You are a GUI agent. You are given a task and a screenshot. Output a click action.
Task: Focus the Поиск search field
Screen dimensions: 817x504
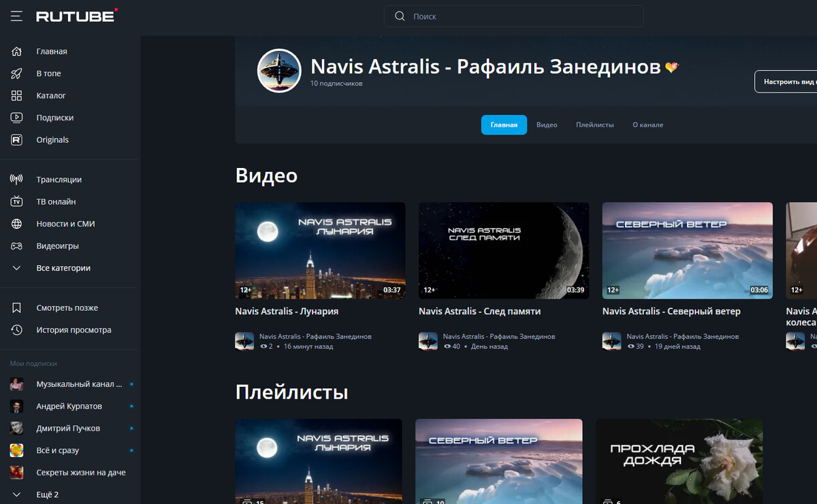click(513, 16)
